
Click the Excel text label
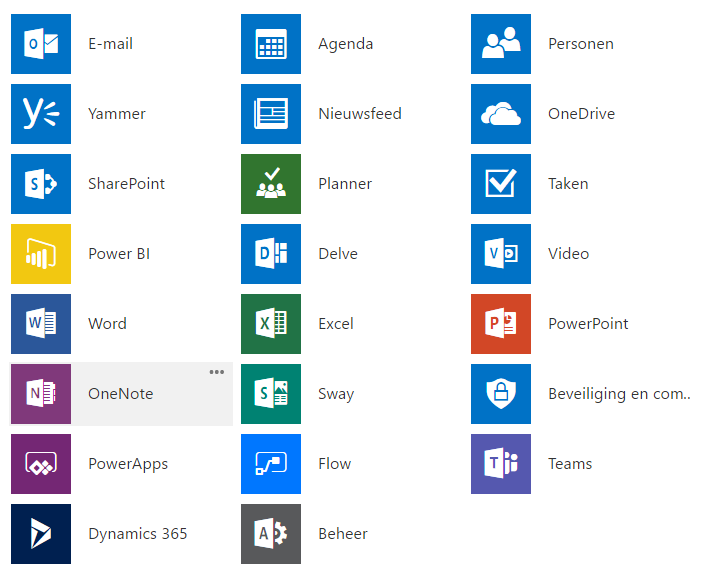[336, 324]
